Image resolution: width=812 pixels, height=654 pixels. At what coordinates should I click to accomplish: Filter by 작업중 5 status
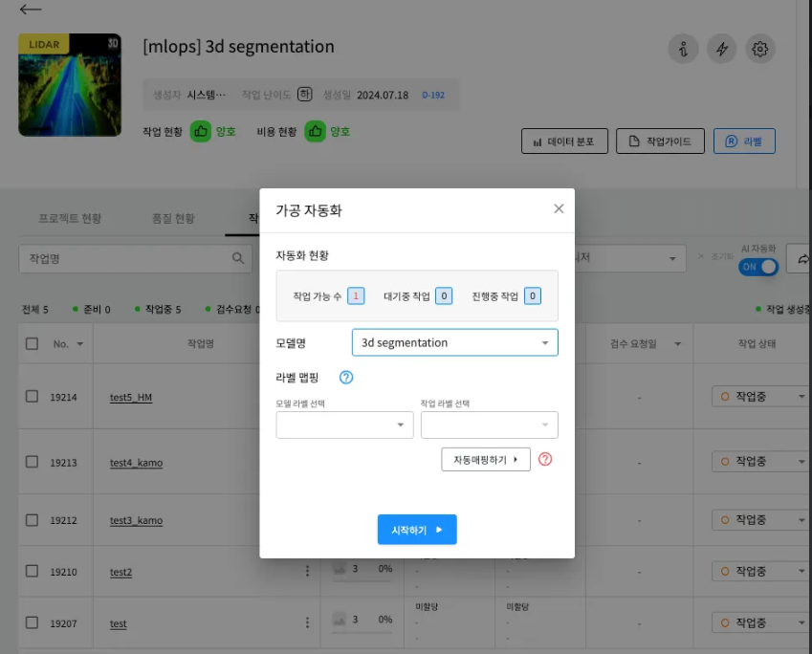(158, 309)
